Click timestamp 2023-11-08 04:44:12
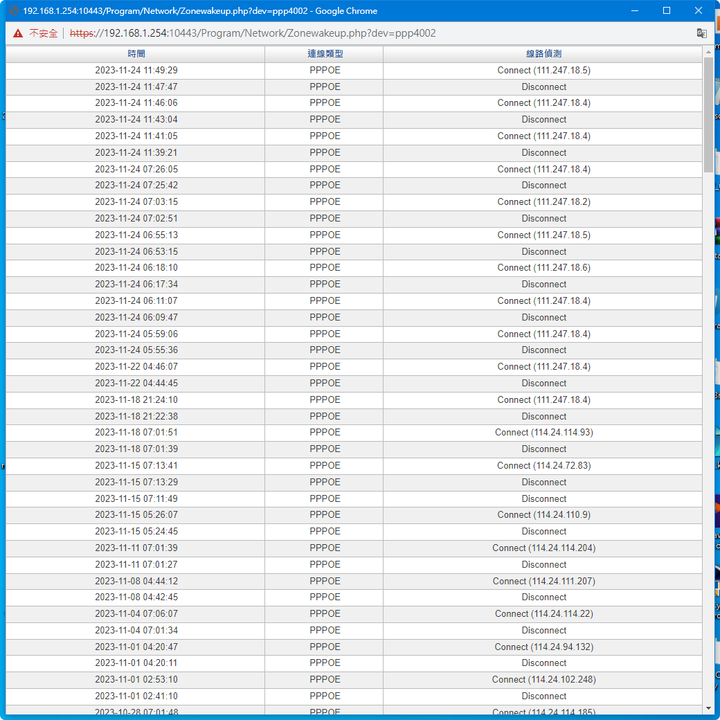Image resolution: width=720 pixels, height=720 pixels. click(x=136, y=581)
